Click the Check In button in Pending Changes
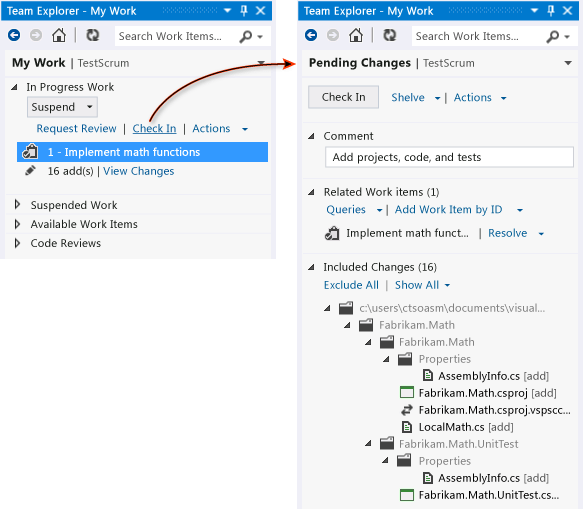Viewport: 583px width, 509px height. click(x=343, y=97)
